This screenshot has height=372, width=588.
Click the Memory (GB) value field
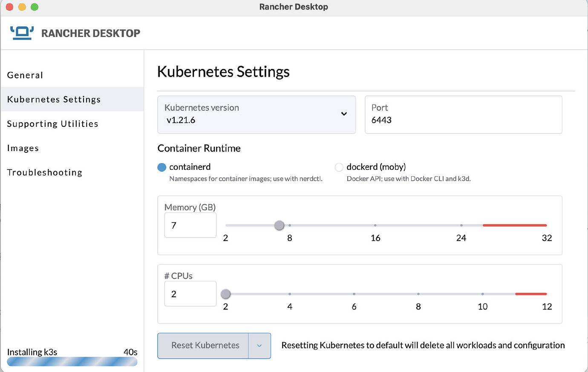point(190,225)
